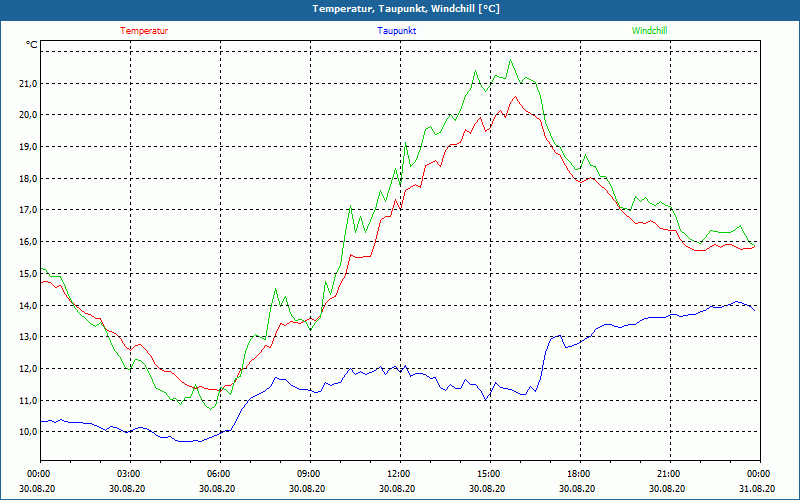Click the 31.08.20 date label
The image size is (800, 500).
coord(758,489)
